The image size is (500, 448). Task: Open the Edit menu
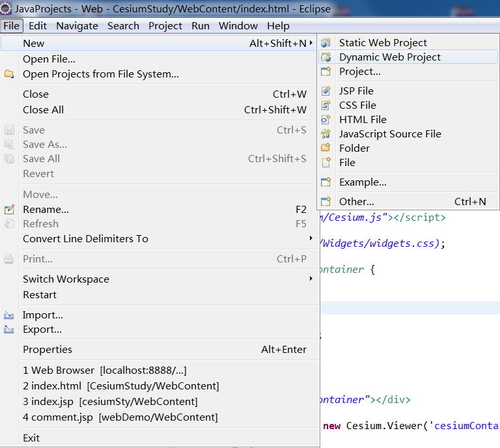pyautogui.click(x=38, y=26)
